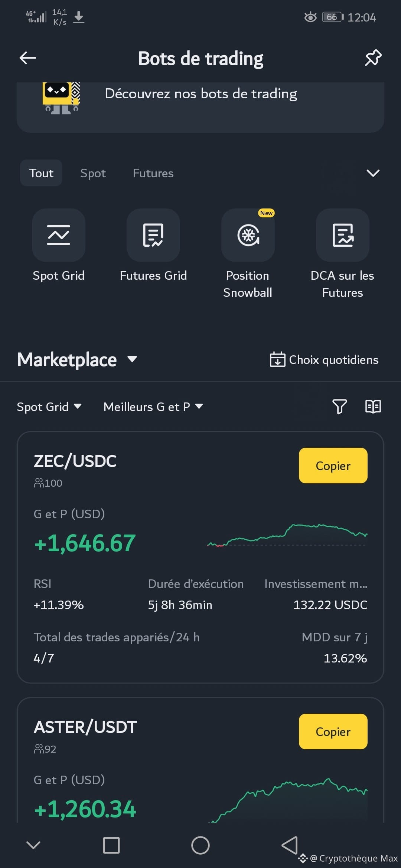
Task: Expand bot categories with the chevron
Action: pos(373,173)
